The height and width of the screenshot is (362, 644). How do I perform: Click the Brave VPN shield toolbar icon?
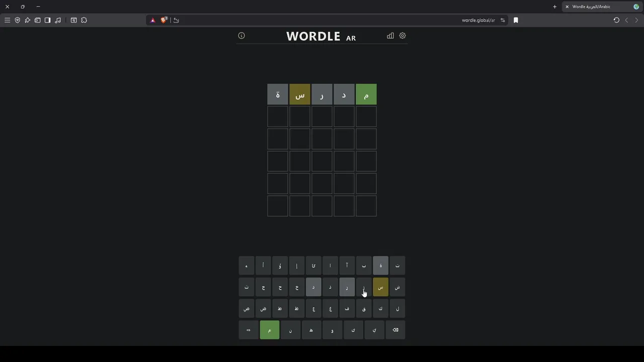(18, 20)
